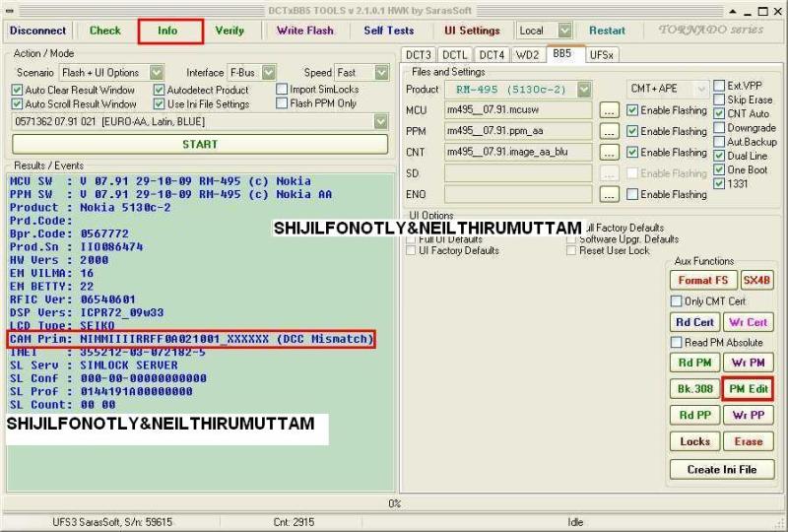Toggle CNT Enable Flashing checkbox
788x532 pixels.
pos(632,153)
